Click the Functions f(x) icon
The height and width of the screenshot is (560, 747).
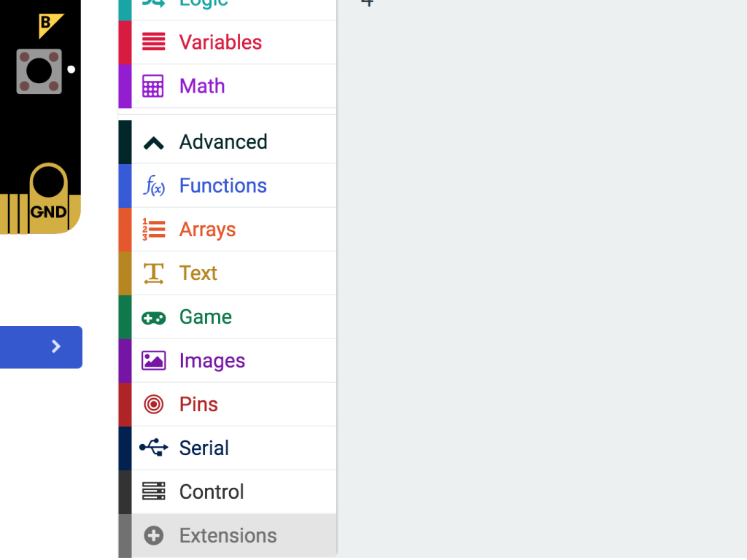click(153, 186)
